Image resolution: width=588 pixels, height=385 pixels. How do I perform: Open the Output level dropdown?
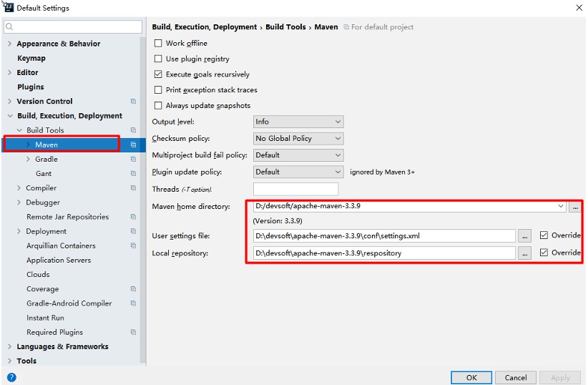(x=298, y=122)
